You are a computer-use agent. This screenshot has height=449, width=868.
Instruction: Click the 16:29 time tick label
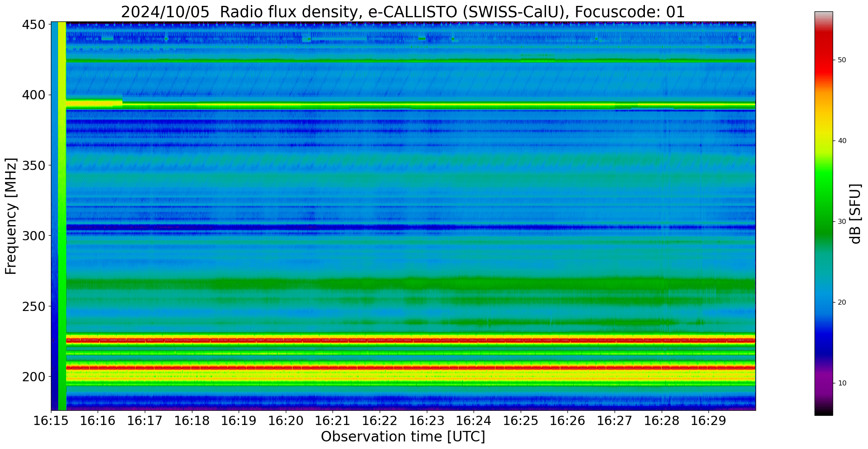tap(709, 421)
